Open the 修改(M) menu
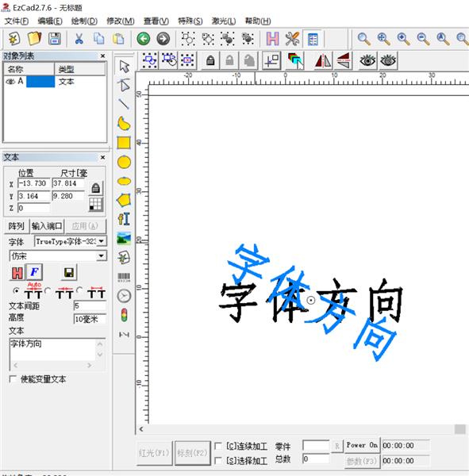 coord(121,21)
